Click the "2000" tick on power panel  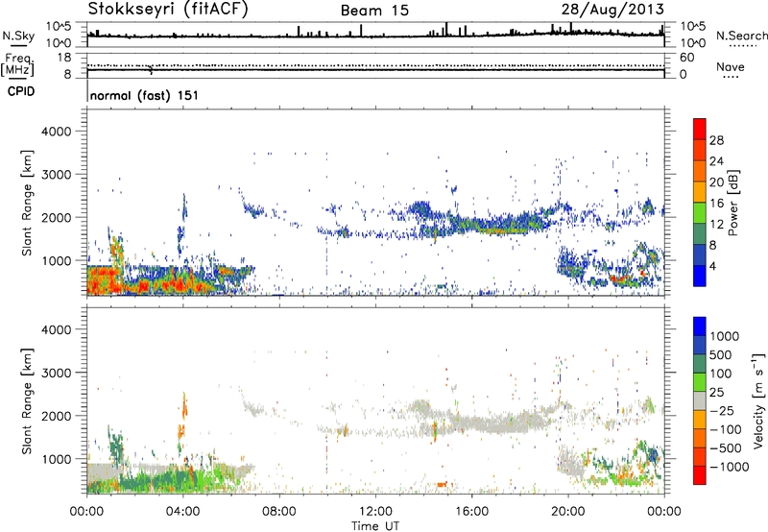click(x=57, y=217)
